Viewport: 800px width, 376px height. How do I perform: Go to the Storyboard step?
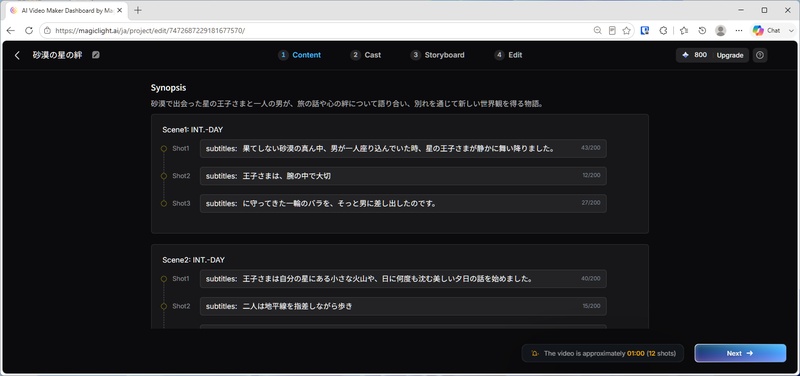pos(438,55)
